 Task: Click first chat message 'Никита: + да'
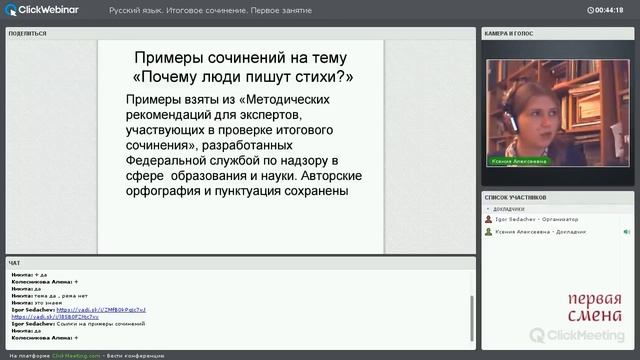click(x=29, y=275)
